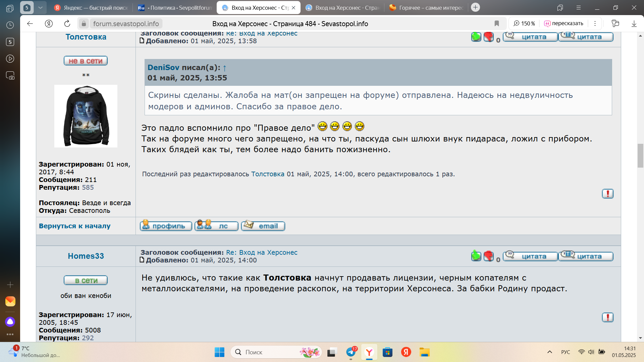This screenshot has width=644, height=362.
Task: Click Вернуться к началу link
Action: point(74,226)
